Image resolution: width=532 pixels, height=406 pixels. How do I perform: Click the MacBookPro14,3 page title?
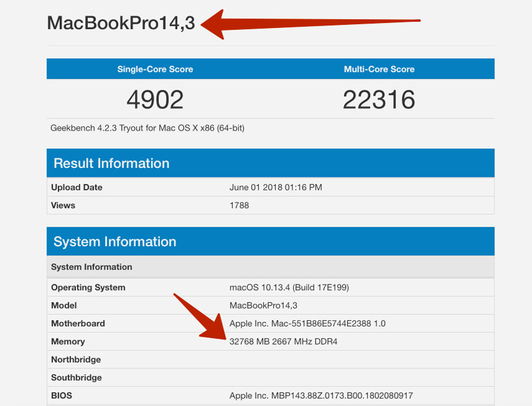121,23
